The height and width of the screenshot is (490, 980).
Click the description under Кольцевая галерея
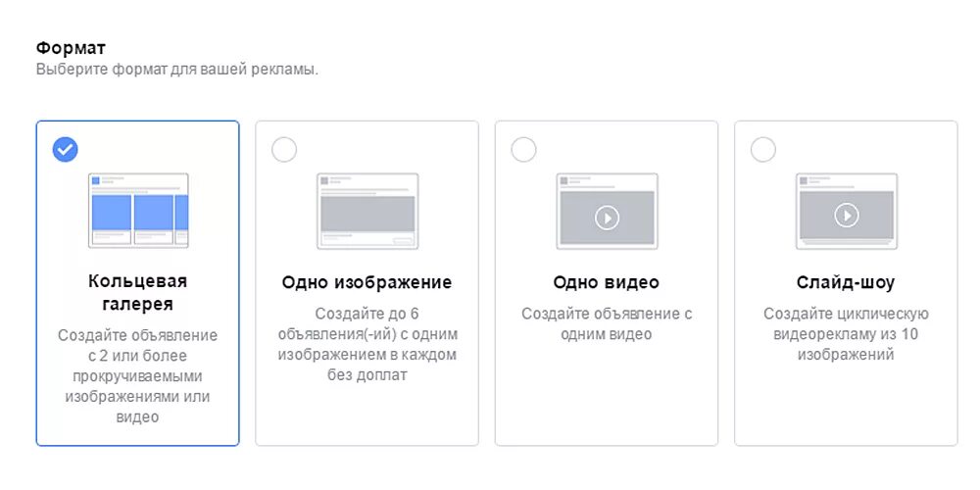137,376
